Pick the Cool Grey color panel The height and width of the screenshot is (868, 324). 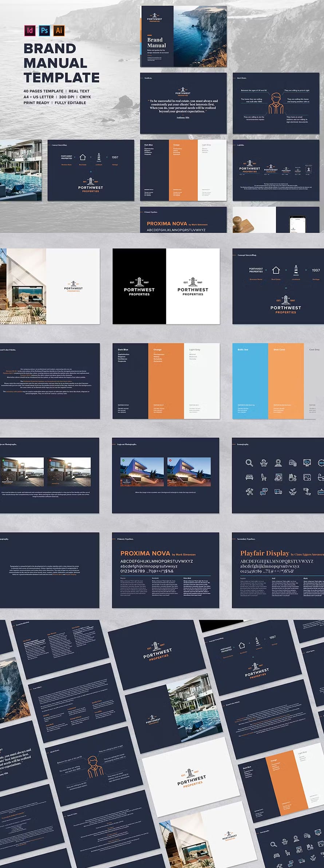pos(314,381)
